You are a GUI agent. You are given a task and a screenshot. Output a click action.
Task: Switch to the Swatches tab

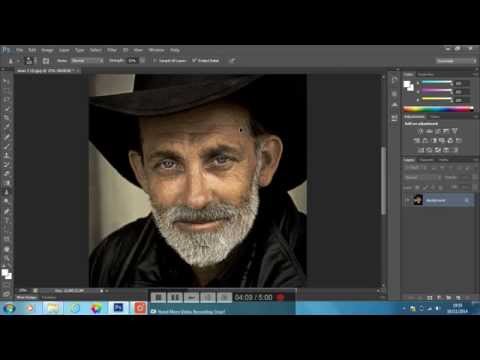point(426,74)
